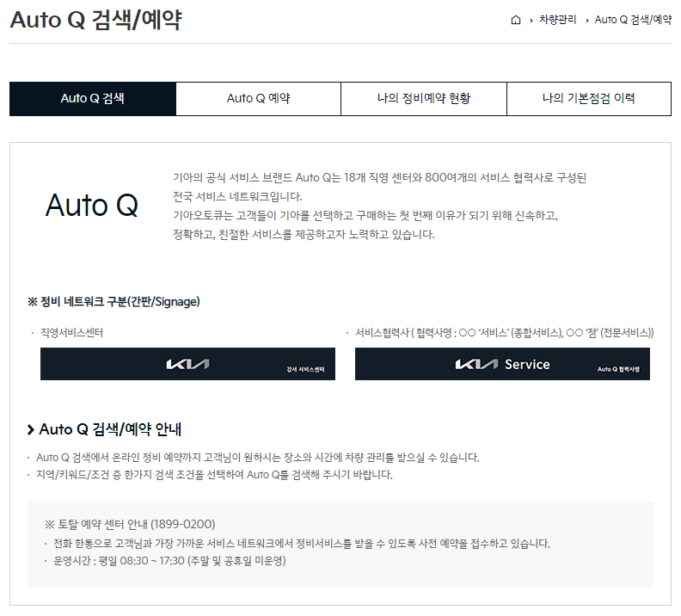Click the Kia Service Auto Q 협력사명 signage image
Viewport: 681px width, 616px height.
click(502, 364)
